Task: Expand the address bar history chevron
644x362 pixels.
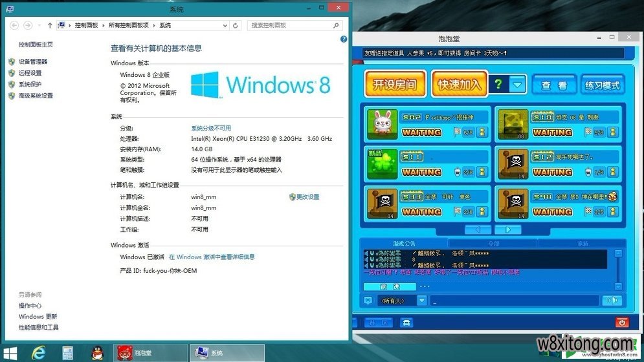Action: [225, 25]
